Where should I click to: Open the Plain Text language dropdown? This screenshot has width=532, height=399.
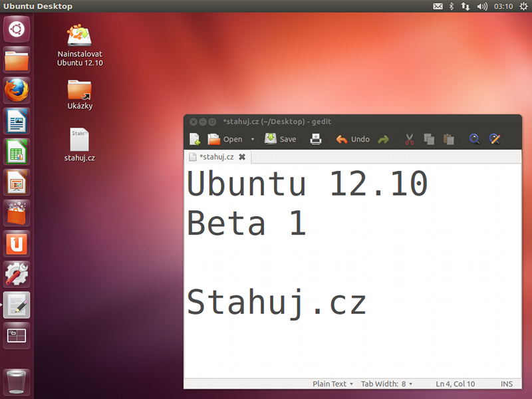point(332,384)
